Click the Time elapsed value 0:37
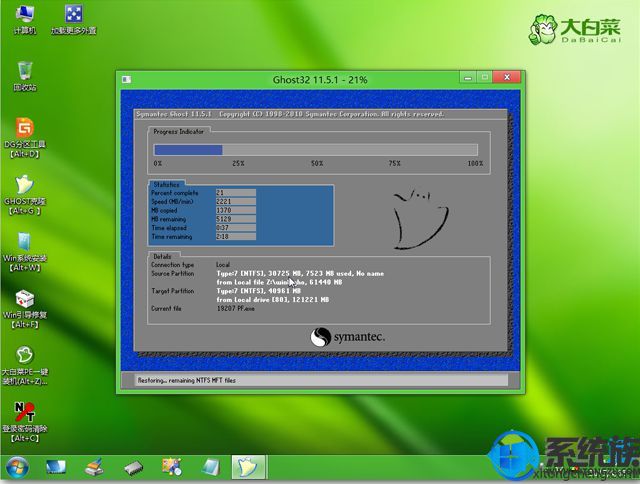The width and height of the screenshot is (640, 484). [236, 228]
